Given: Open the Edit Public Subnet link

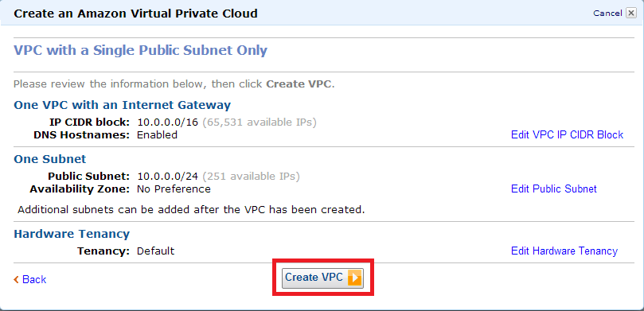Looking at the screenshot, I should pyautogui.click(x=553, y=189).
